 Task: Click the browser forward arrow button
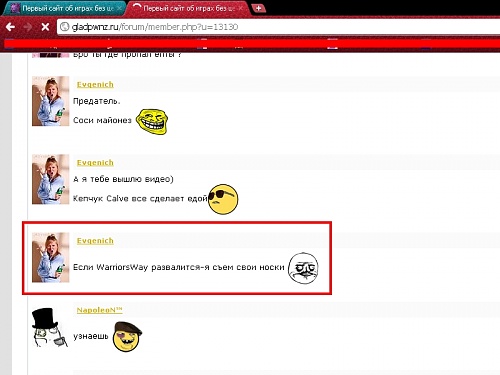click(x=28, y=27)
